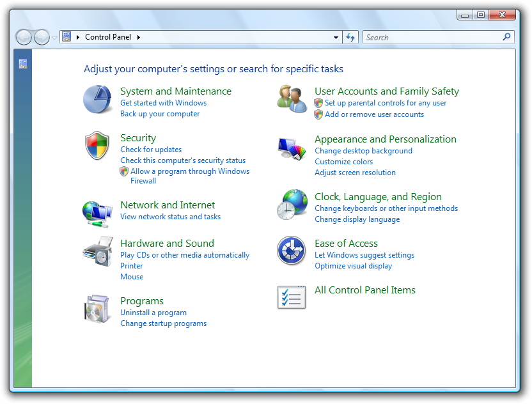Expand the arrow after Control Panel in breadcrumb
532x404 pixels.
[138, 37]
